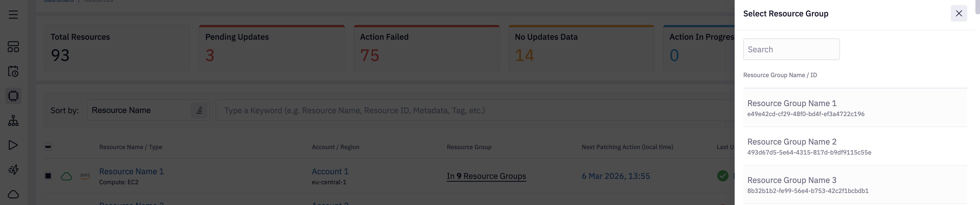The image size is (980, 205).
Task: Open the calendar schedule icon in the sidebar
Action: coord(13,71)
